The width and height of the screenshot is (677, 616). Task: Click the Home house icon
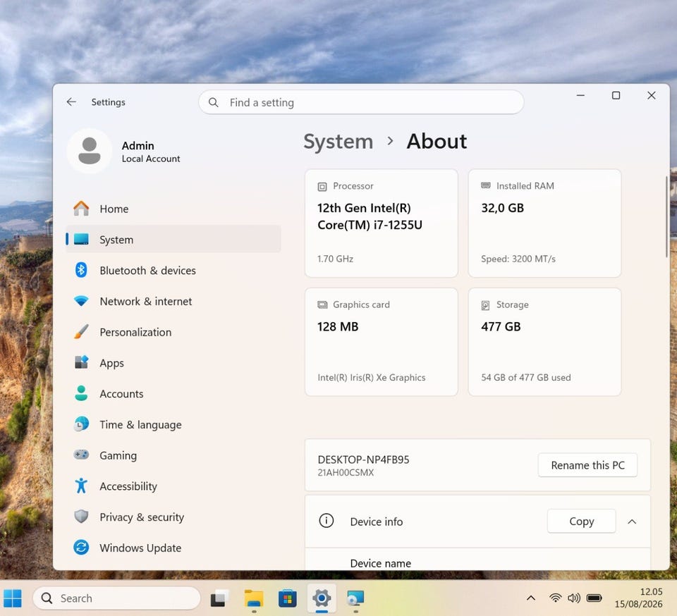coord(81,209)
